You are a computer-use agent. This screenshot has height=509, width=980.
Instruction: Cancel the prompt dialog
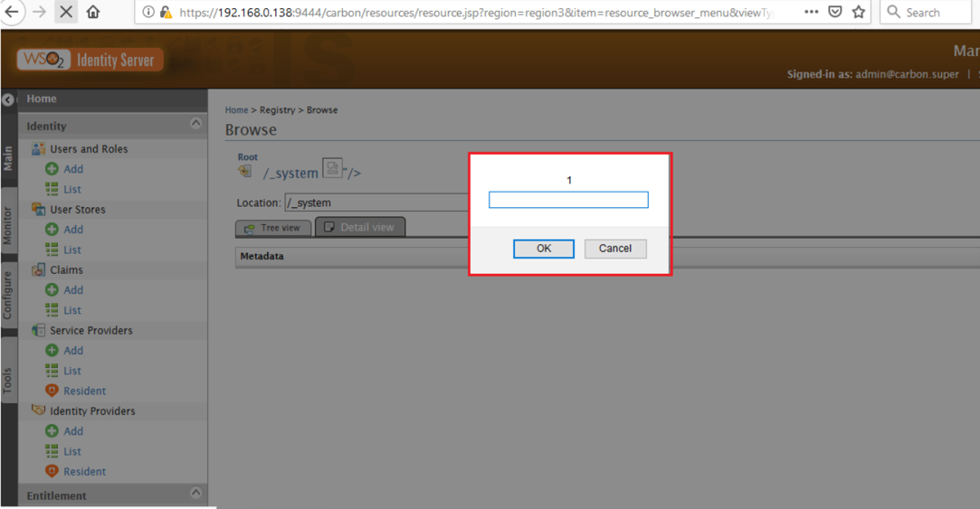click(615, 249)
